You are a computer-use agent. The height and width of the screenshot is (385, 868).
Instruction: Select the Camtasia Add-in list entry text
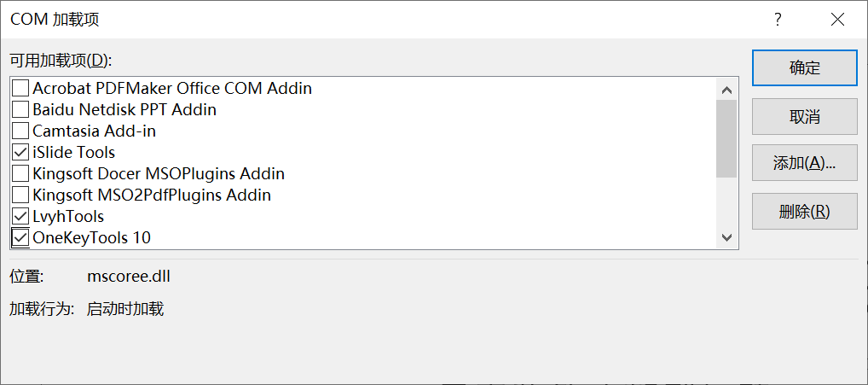94,131
